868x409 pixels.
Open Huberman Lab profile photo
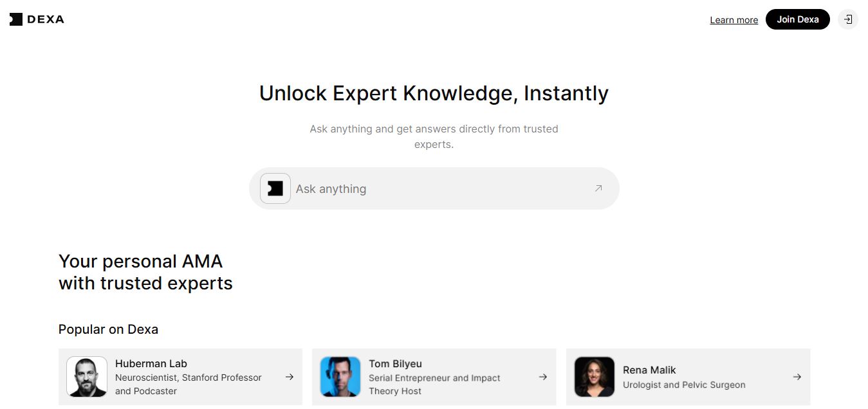tap(87, 377)
